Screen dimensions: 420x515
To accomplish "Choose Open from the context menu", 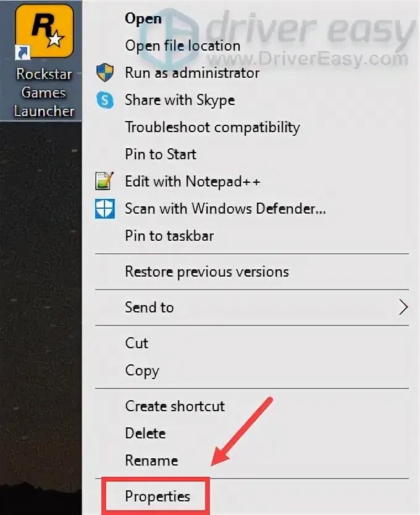I will [143, 19].
